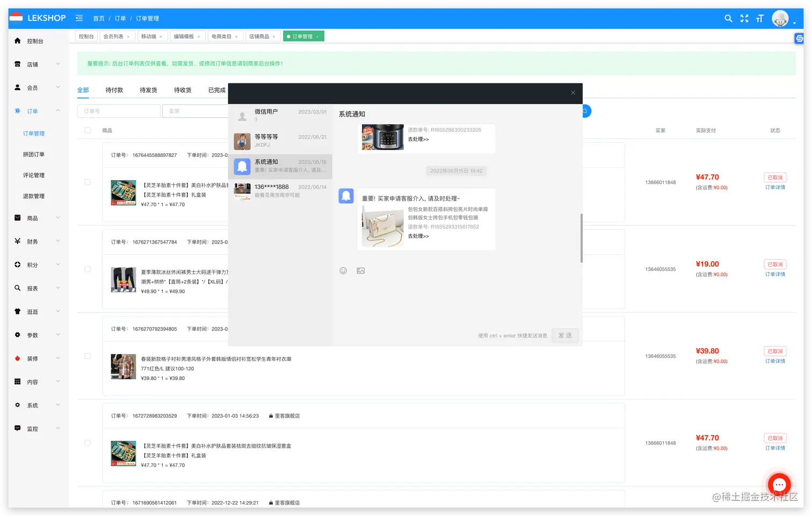The width and height of the screenshot is (812, 516).
Task: Toggle select-all checkbox in 商品 header
Action: [88, 130]
